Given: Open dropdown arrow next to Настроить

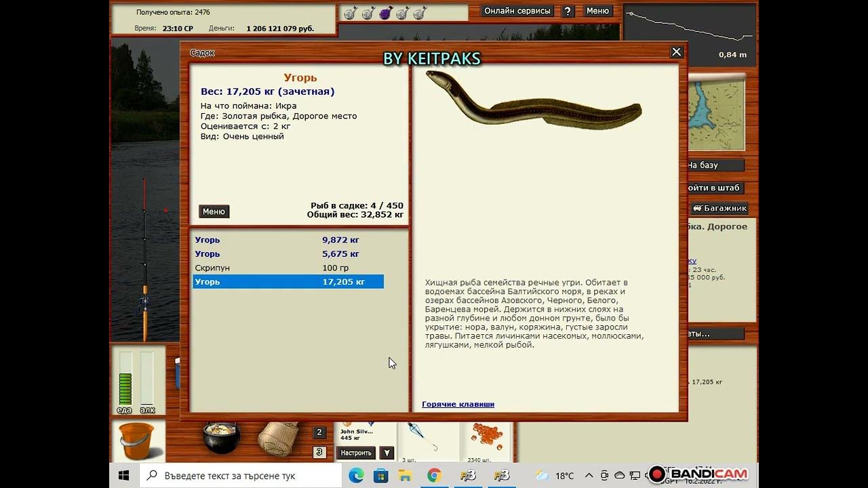Looking at the screenshot, I should pos(387,453).
